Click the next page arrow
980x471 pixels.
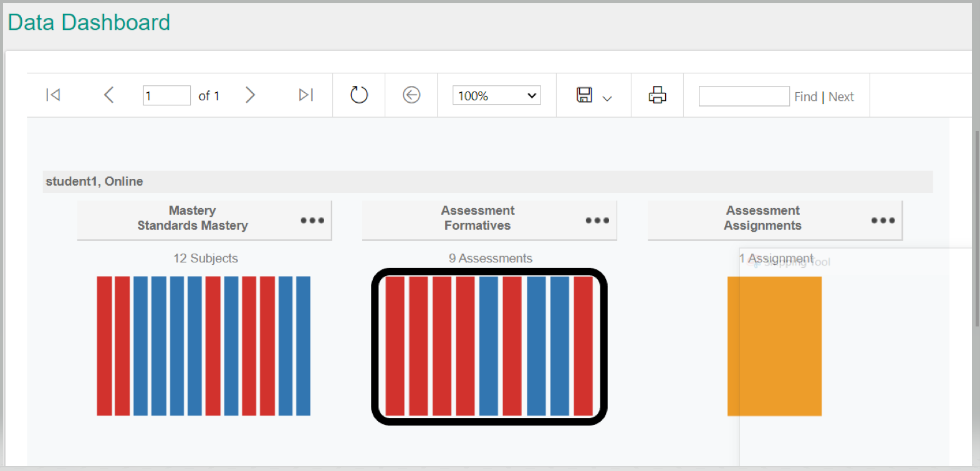[250, 95]
